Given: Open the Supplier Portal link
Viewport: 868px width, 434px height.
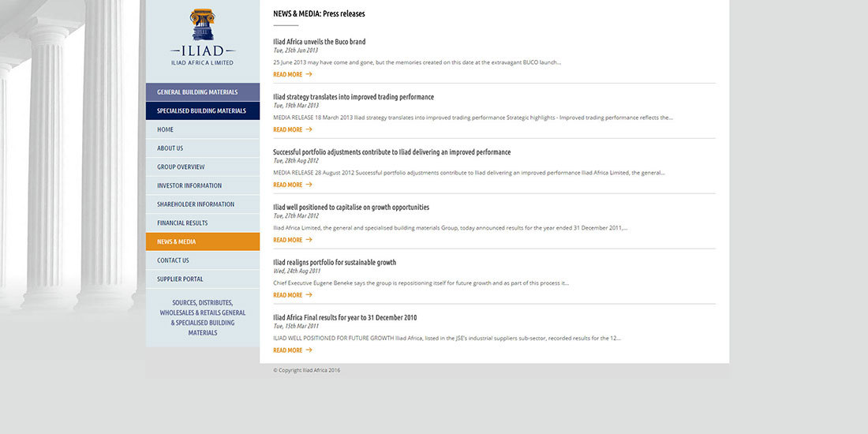Looking at the screenshot, I should [x=180, y=279].
